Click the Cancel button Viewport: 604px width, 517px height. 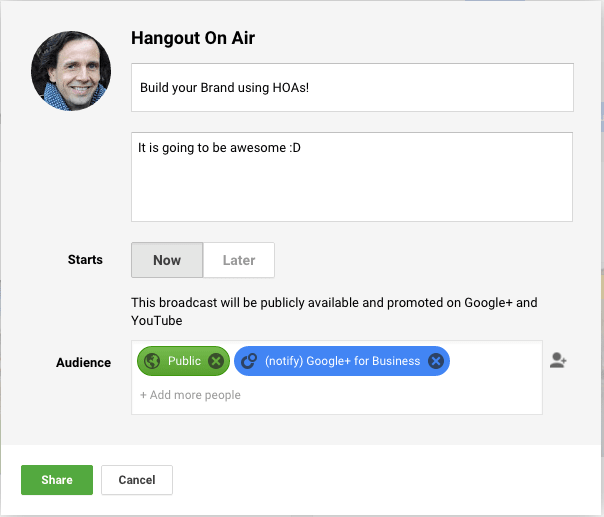(x=137, y=480)
